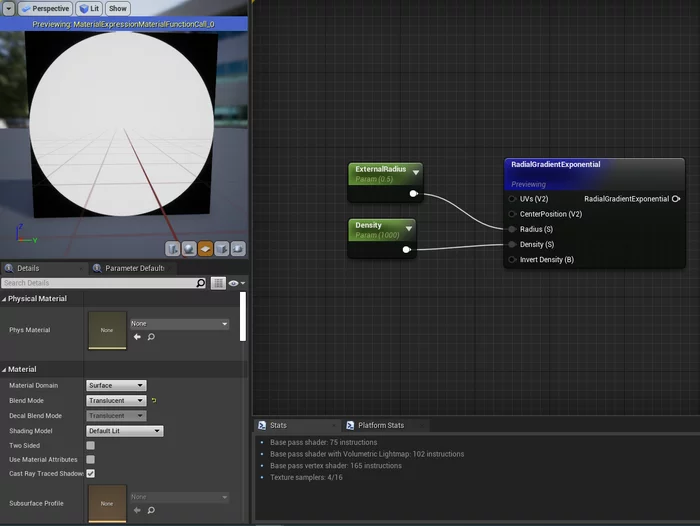Image resolution: width=700 pixels, height=526 pixels.
Task: Collapse the Density node arrow
Action: [x=408, y=229]
